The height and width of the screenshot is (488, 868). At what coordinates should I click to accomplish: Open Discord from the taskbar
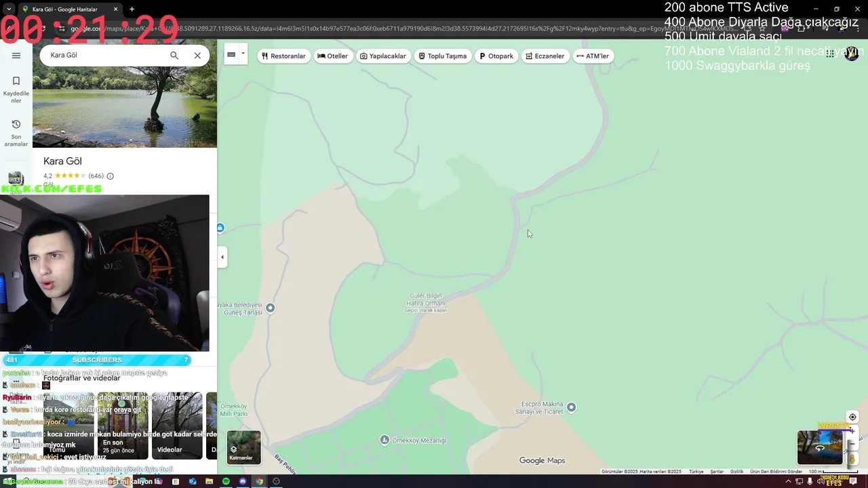point(243,481)
